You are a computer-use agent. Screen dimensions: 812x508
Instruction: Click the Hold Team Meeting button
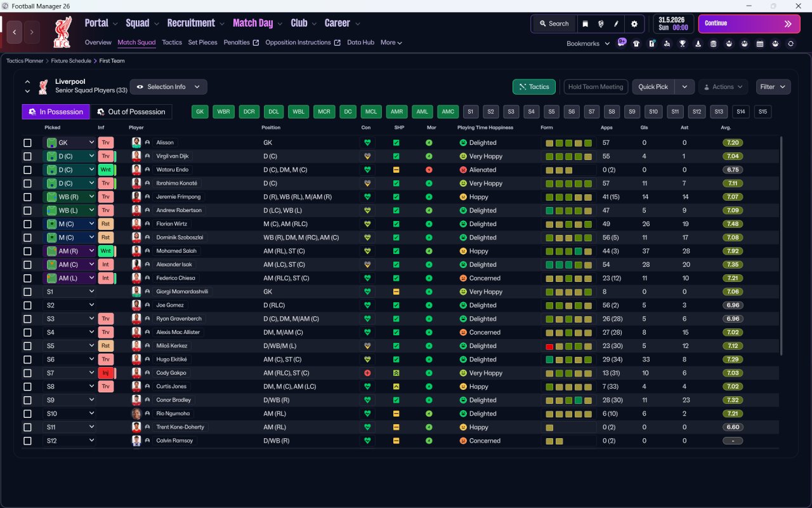596,87
